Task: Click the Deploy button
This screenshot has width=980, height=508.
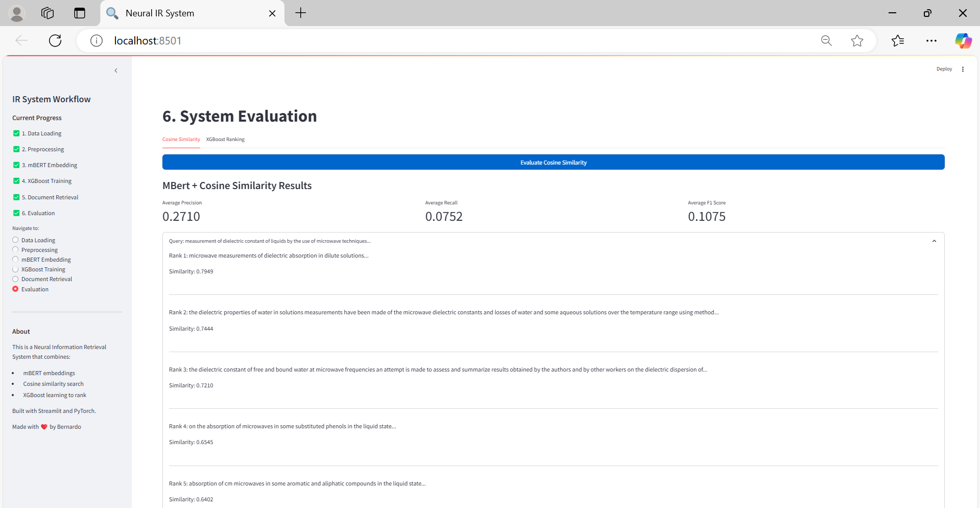Action: point(944,69)
